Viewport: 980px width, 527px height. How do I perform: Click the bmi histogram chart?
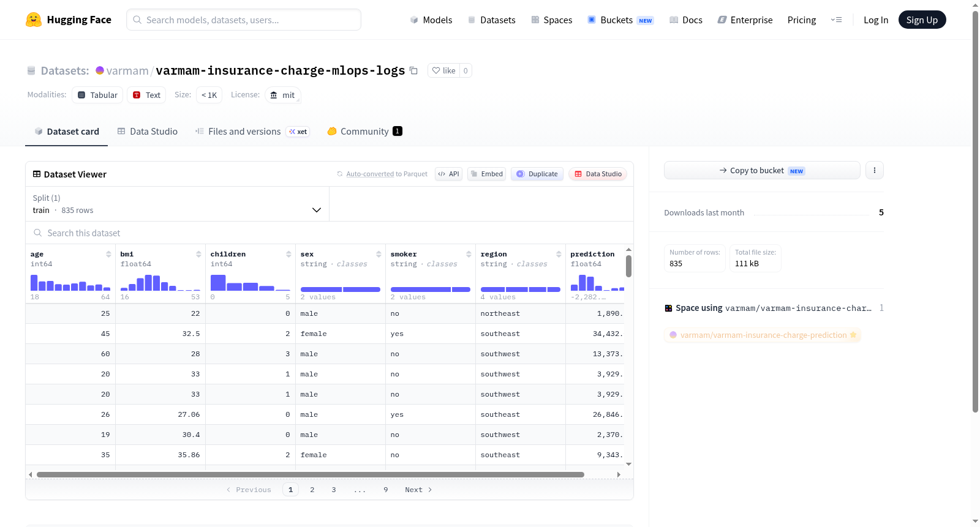160,283
